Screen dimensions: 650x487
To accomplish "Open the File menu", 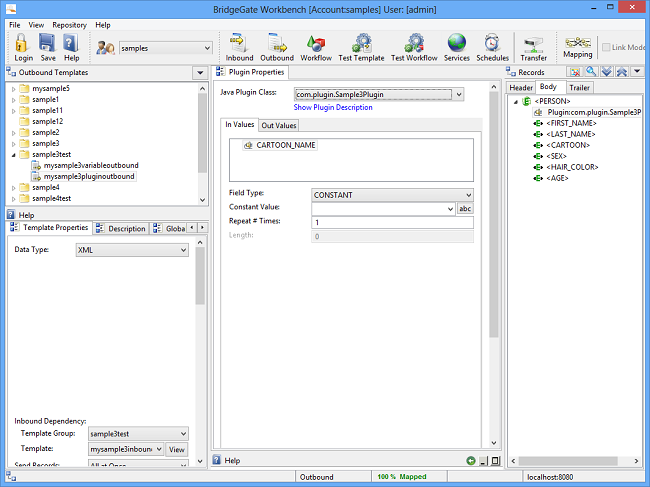I will [x=15, y=25].
